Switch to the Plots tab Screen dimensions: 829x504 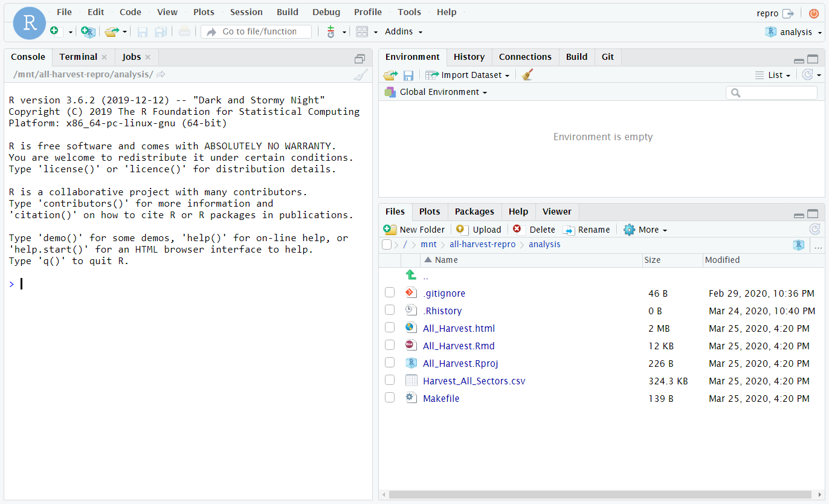tap(430, 212)
